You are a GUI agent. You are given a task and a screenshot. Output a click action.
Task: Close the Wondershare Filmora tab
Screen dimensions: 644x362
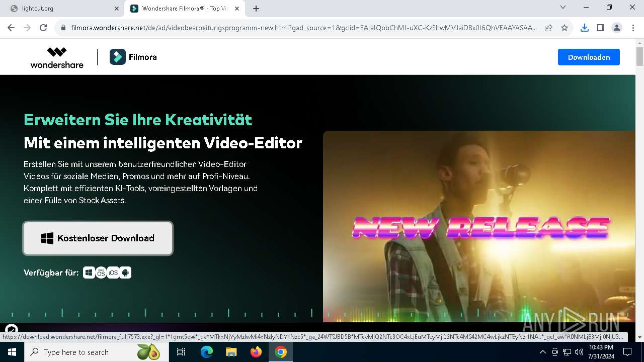237,9
